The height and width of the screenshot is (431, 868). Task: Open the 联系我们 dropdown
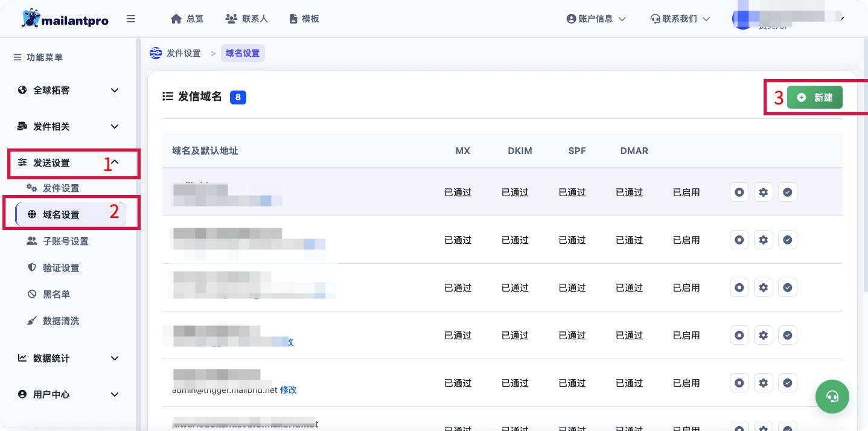click(680, 19)
